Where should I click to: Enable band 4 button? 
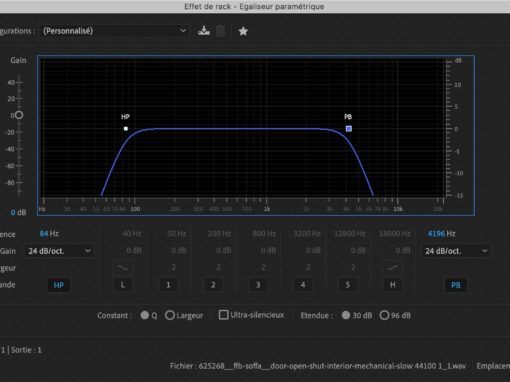(303, 285)
